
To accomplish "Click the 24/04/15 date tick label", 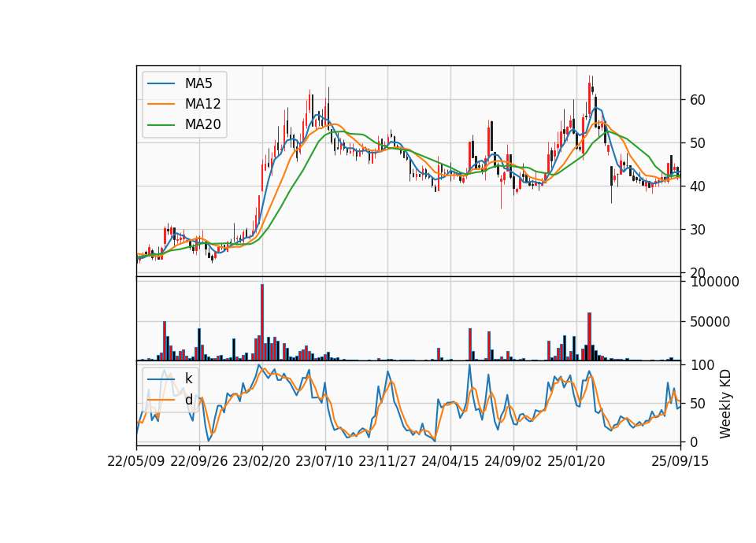I will pos(450,461).
